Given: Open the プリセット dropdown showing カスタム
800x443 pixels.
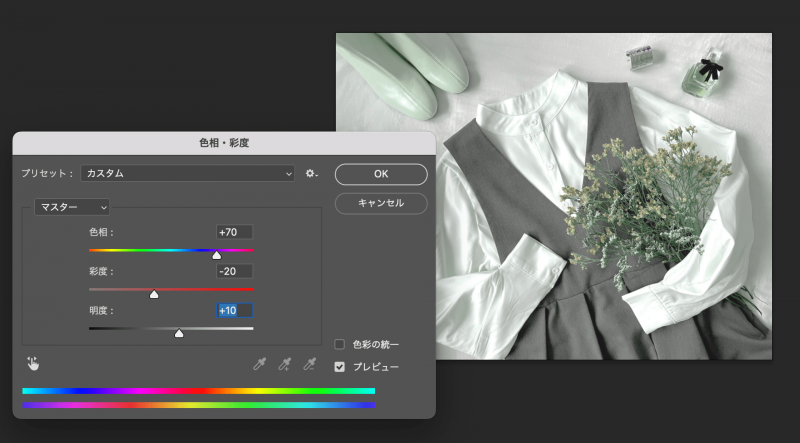Looking at the screenshot, I should tap(188, 173).
